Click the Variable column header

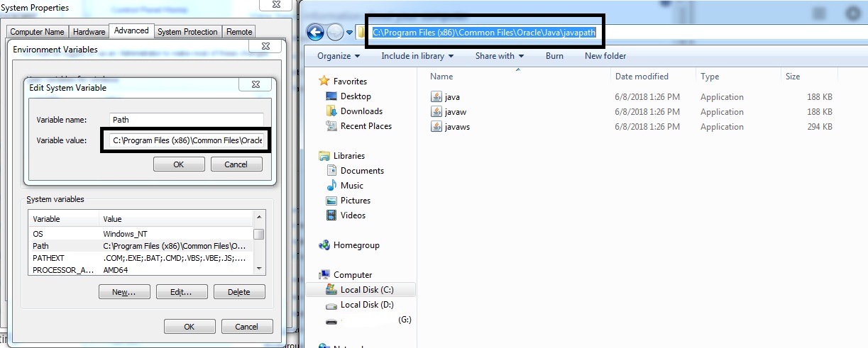click(x=64, y=219)
